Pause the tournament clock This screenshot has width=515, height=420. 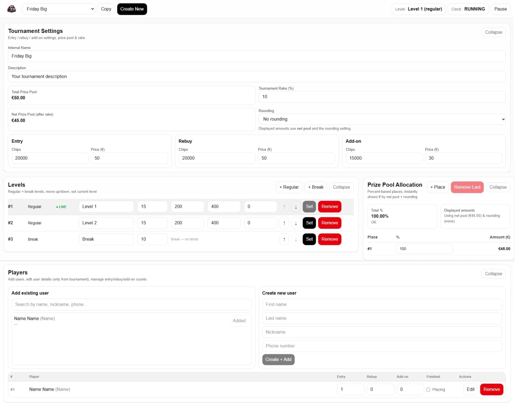coord(500,9)
